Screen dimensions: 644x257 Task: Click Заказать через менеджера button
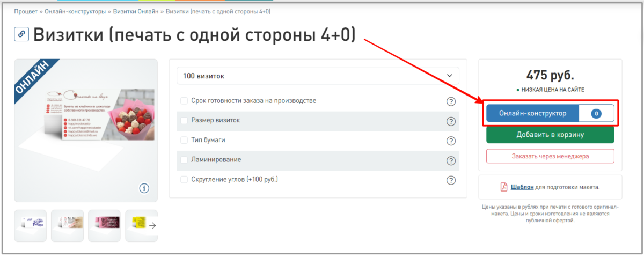click(550, 156)
